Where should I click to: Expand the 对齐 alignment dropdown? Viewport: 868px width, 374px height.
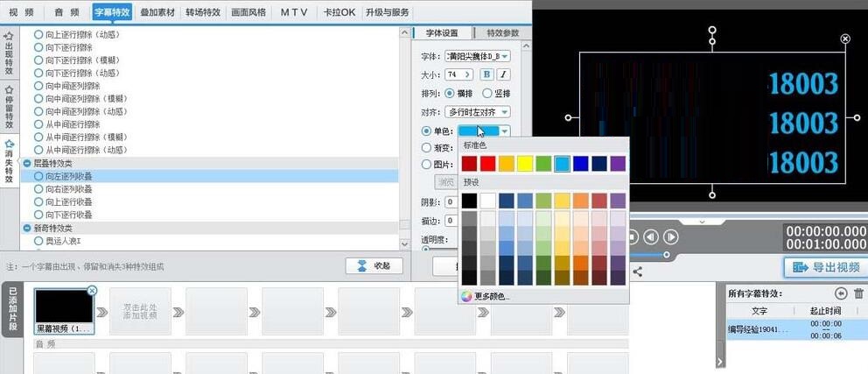[x=478, y=112]
